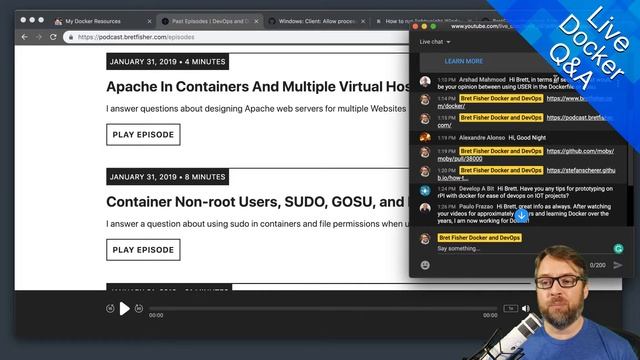
Task: Click the audio player volume icon
Action: (526, 309)
